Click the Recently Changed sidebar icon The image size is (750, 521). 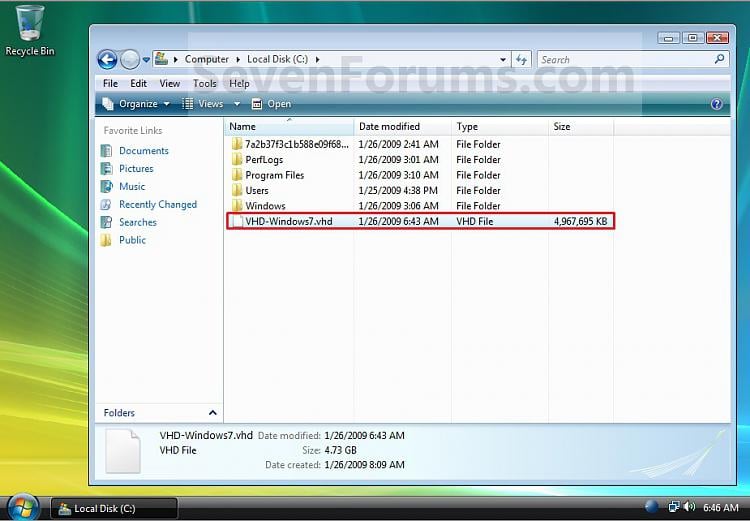coord(106,204)
